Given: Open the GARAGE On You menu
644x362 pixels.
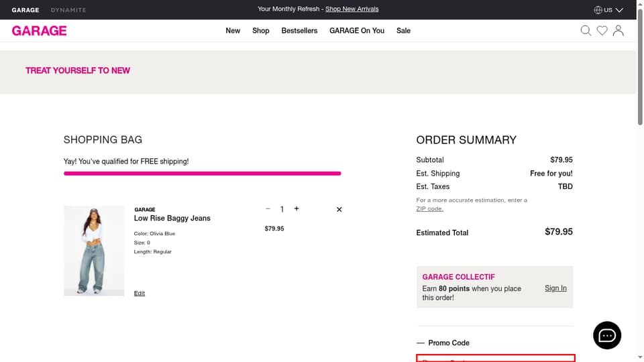Looking at the screenshot, I should tap(357, 31).
